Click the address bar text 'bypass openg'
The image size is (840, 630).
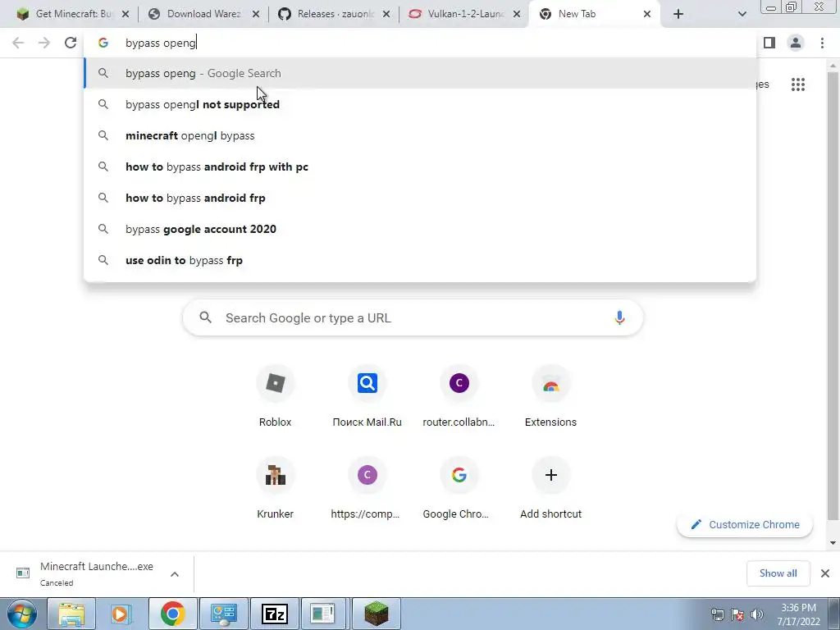click(x=161, y=43)
